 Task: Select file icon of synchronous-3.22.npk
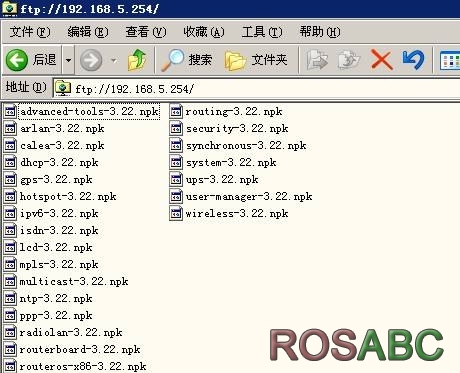click(x=176, y=145)
